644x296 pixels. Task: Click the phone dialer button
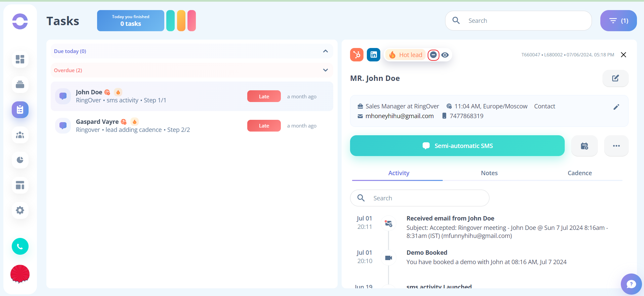click(x=20, y=246)
